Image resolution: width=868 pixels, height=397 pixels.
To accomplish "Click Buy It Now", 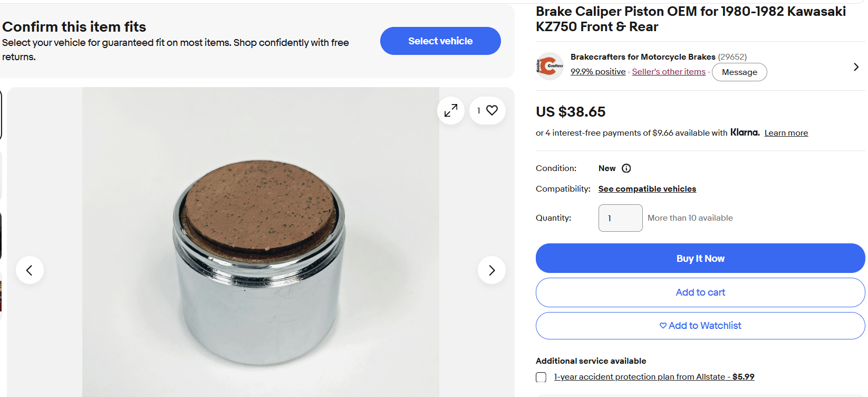I will [700, 258].
